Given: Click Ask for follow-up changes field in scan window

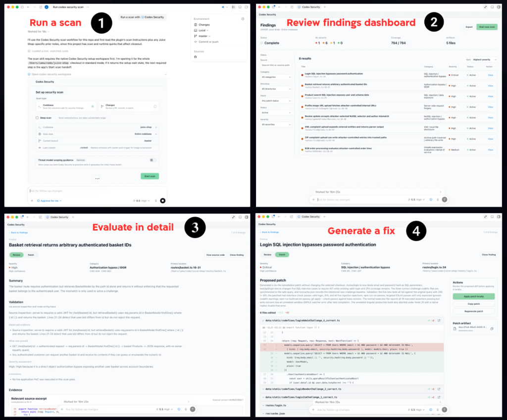Looking at the screenshot, I should [x=97, y=190].
